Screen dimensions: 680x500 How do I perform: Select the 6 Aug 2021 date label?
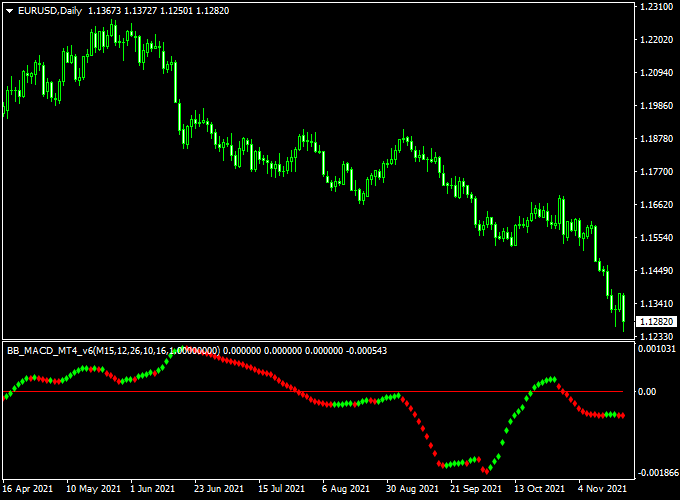tap(346, 489)
